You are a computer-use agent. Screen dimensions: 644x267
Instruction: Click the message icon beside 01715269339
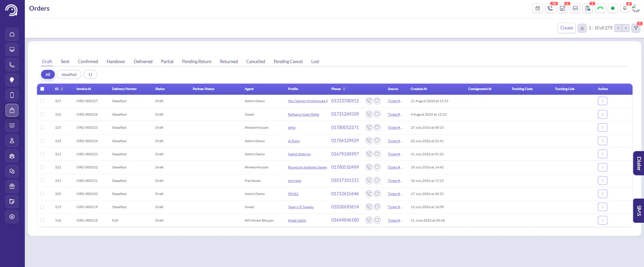pyautogui.click(x=377, y=114)
